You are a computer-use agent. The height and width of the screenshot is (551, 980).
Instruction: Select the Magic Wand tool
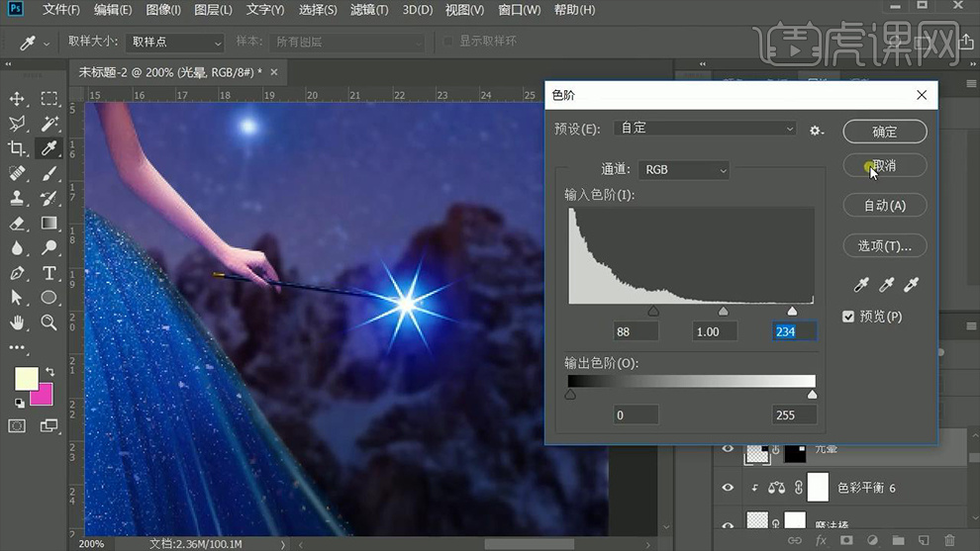49,124
